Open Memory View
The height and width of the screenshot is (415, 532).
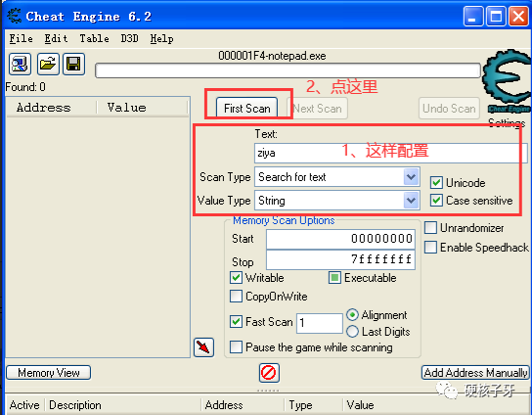49,373
